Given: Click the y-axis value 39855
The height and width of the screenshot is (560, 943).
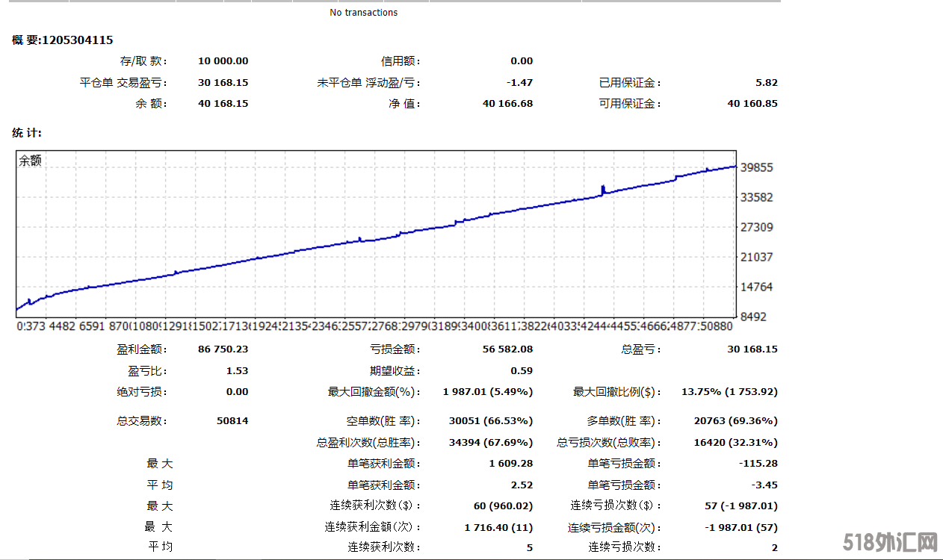Looking at the screenshot, I should [x=757, y=168].
